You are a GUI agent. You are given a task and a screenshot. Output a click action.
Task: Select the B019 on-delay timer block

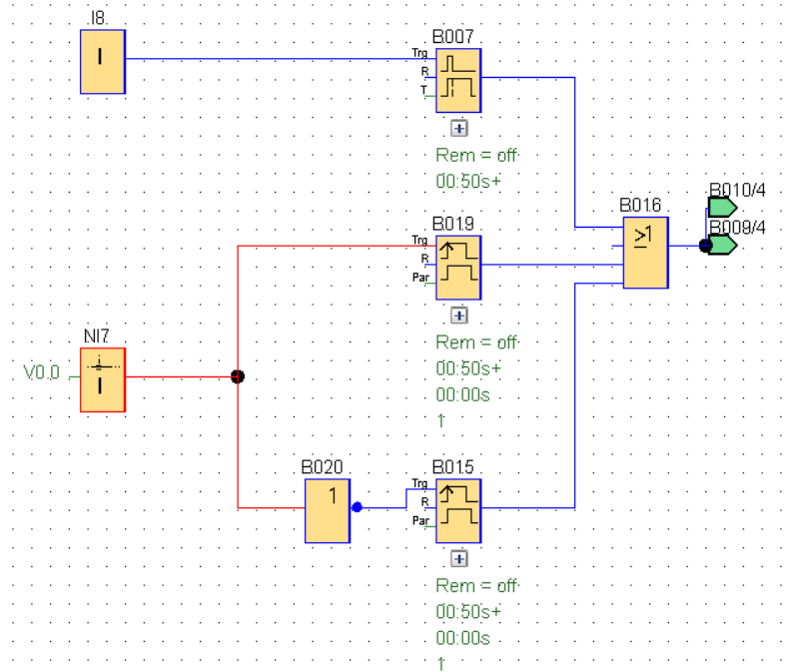[x=458, y=268]
